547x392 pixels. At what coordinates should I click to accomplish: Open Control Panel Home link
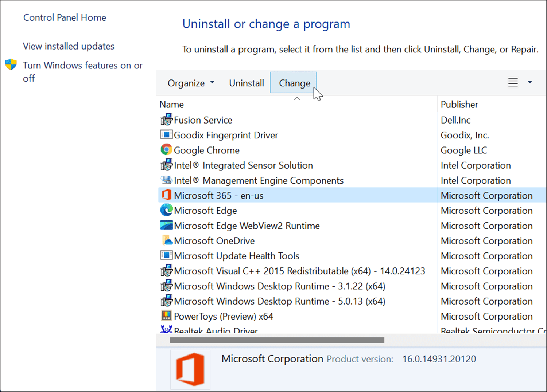pos(65,17)
